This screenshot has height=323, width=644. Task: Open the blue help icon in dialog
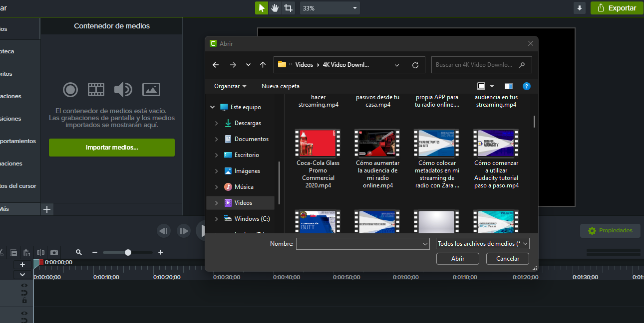(526, 86)
